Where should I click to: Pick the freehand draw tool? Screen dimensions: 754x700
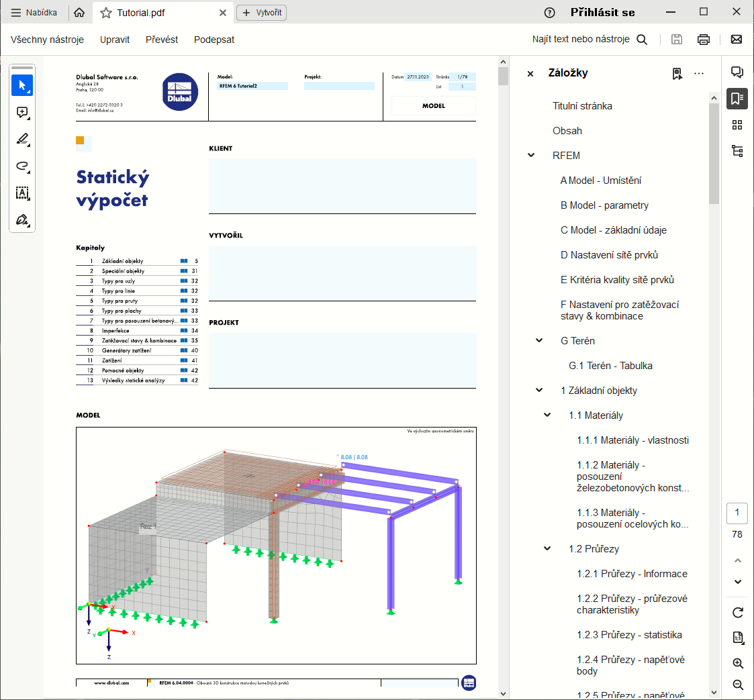(22, 166)
